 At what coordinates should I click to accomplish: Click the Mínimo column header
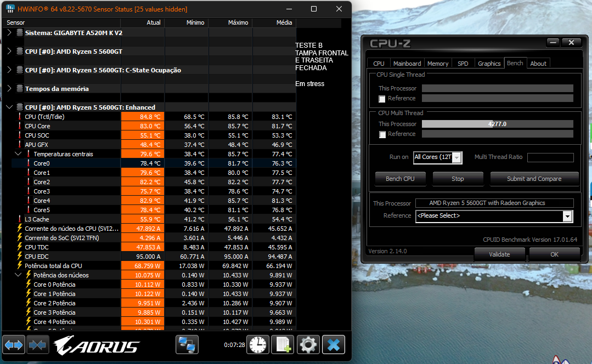(187, 22)
